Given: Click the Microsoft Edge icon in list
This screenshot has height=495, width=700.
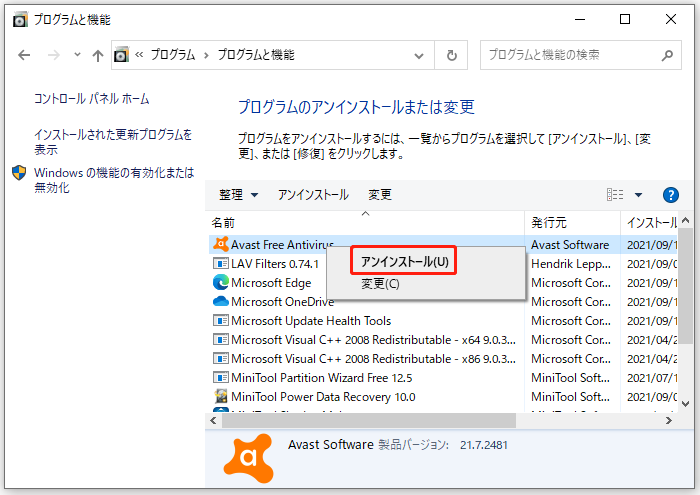Looking at the screenshot, I should [221, 283].
